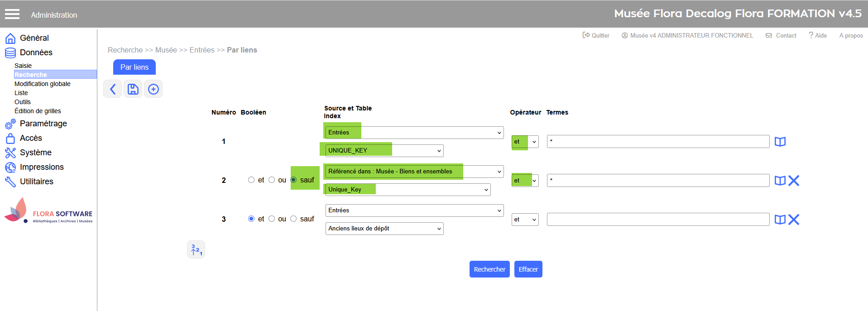Screen dimensions: 868x311
Task: Click the empty Termes field in row 3
Action: coord(657,220)
